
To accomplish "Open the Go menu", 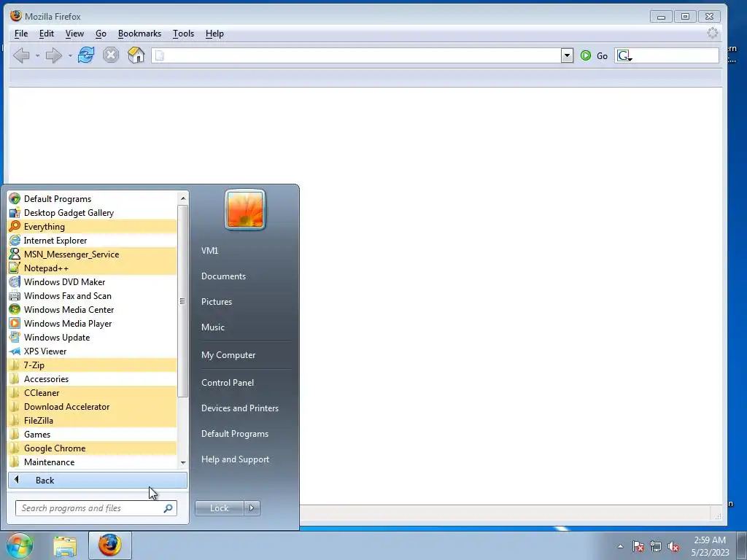I will point(101,34).
